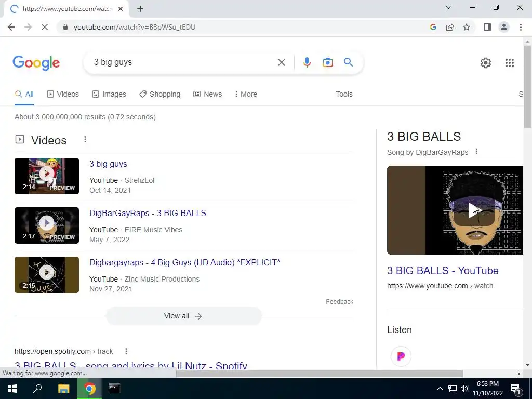This screenshot has width=532, height=399.
Task: Show hidden system tray icons
Action: (x=440, y=389)
